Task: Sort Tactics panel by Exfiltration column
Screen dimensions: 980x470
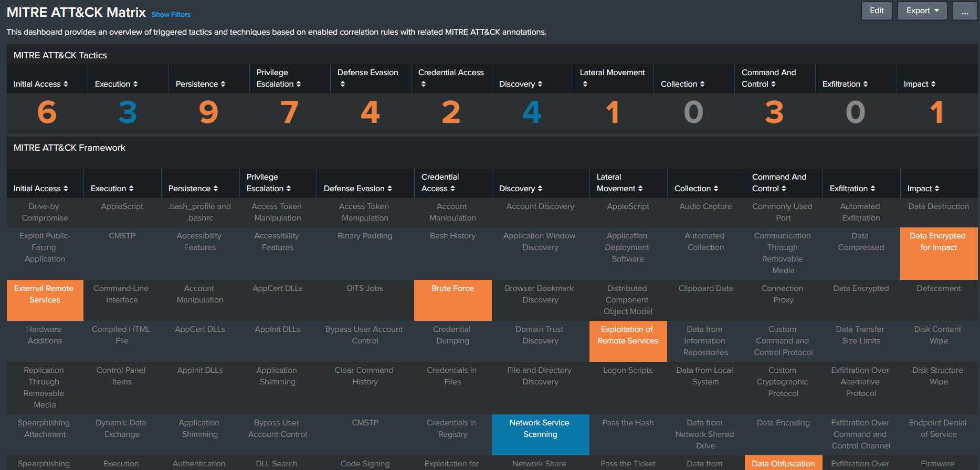Action: (845, 84)
